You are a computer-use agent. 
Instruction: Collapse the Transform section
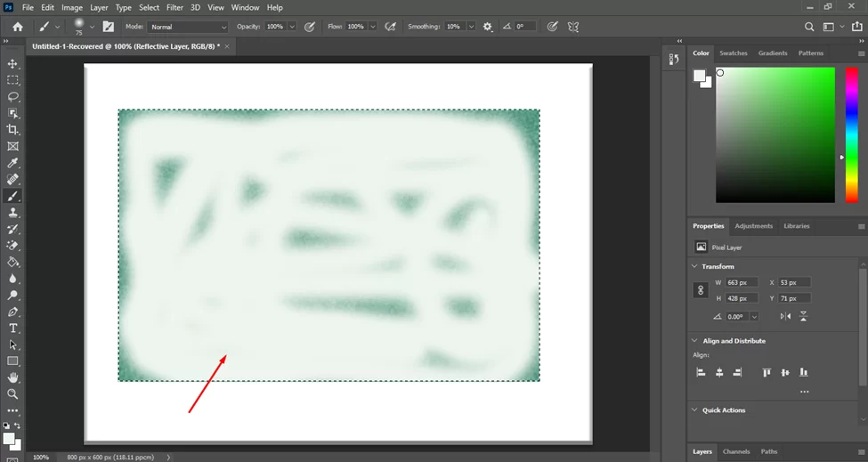point(694,266)
